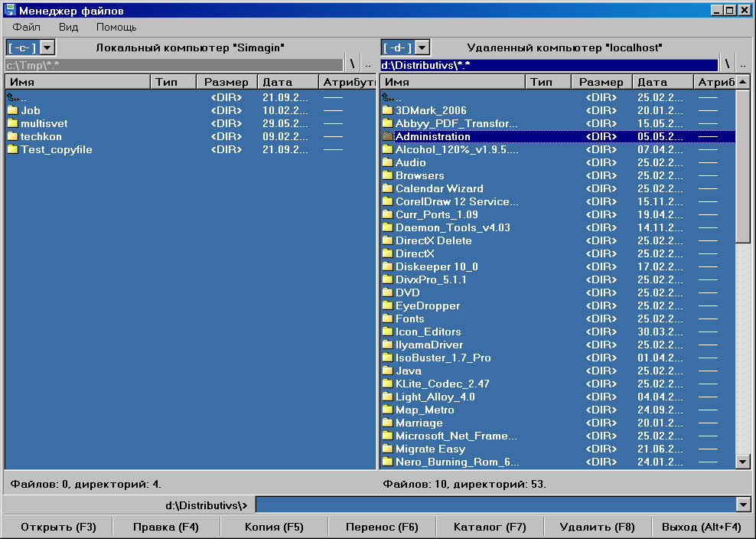The image size is (756, 539).
Task: Click the Копия (F5) button
Action: 275,527
